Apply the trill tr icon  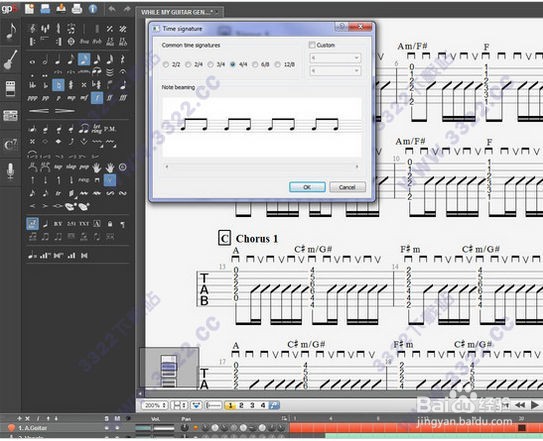pos(58,193)
